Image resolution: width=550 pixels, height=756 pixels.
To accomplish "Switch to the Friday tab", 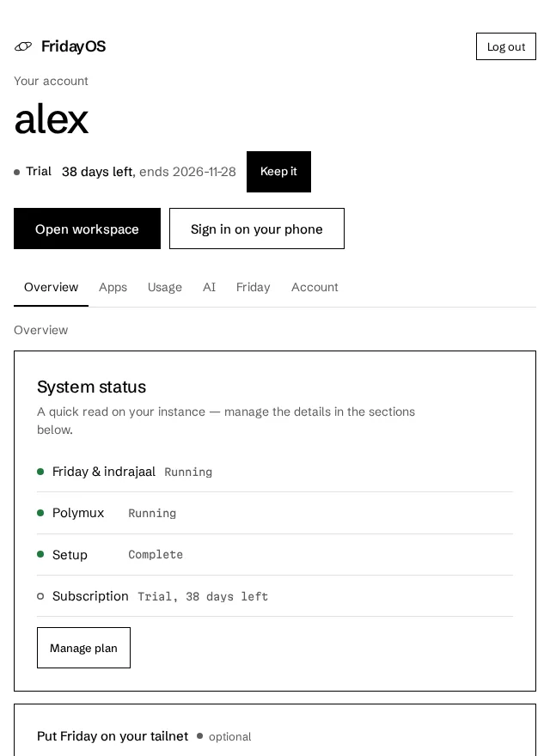I will tap(253, 287).
